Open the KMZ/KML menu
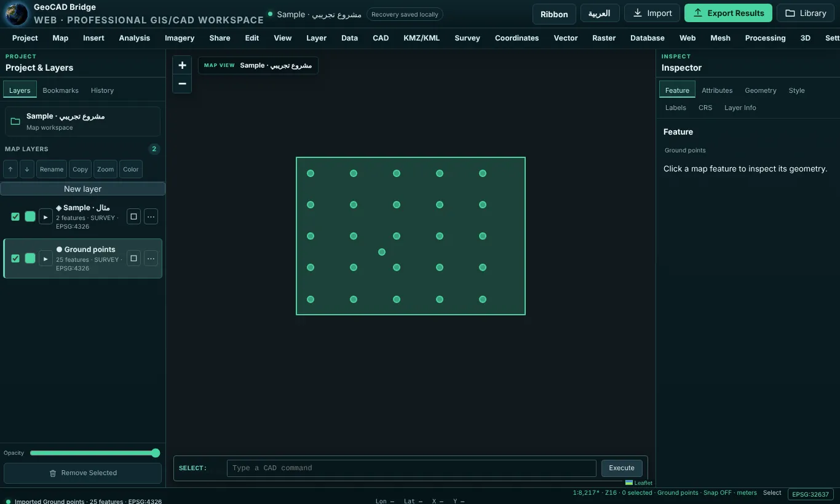The width and height of the screenshot is (840, 504). (x=422, y=37)
